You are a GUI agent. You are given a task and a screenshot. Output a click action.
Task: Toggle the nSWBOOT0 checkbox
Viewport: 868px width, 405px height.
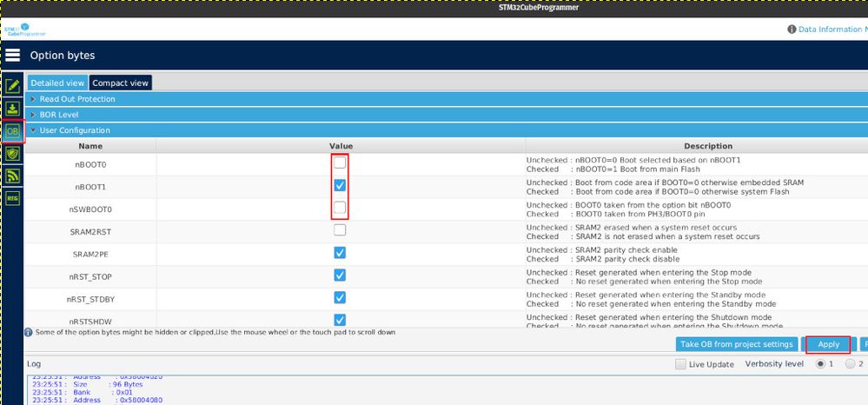[340, 207]
